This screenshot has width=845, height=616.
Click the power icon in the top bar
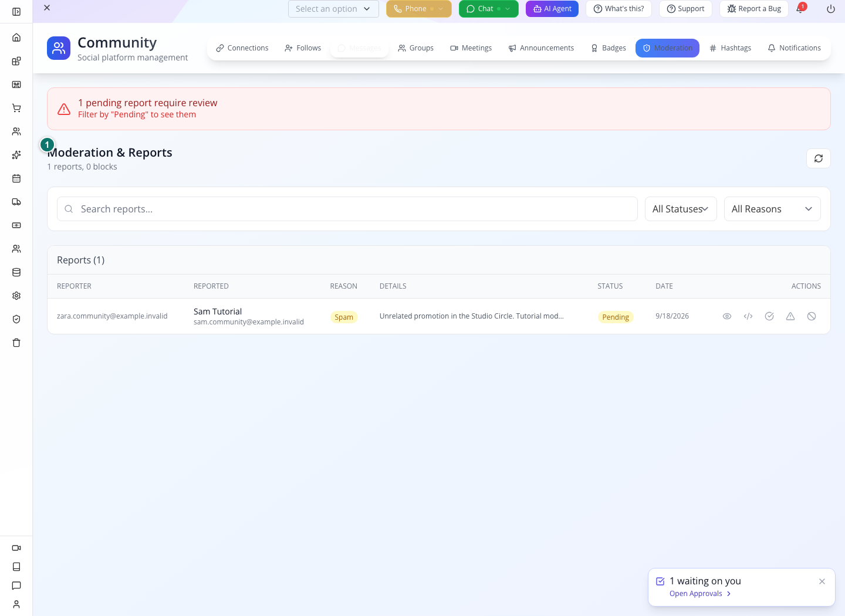pyautogui.click(x=831, y=9)
